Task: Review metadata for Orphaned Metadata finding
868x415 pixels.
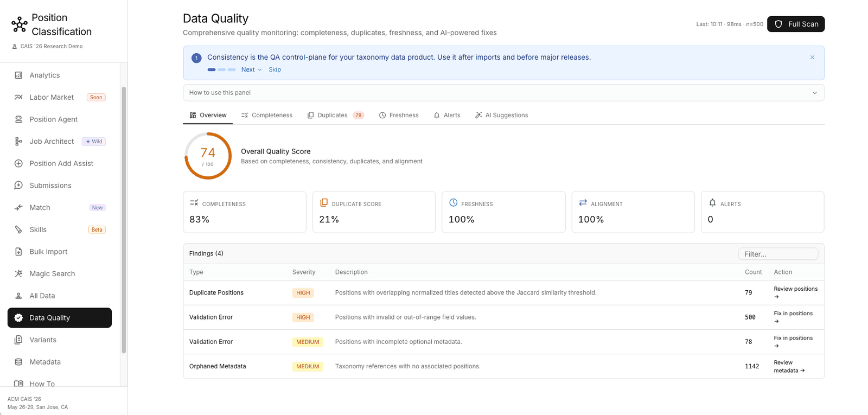Action: coord(789,366)
